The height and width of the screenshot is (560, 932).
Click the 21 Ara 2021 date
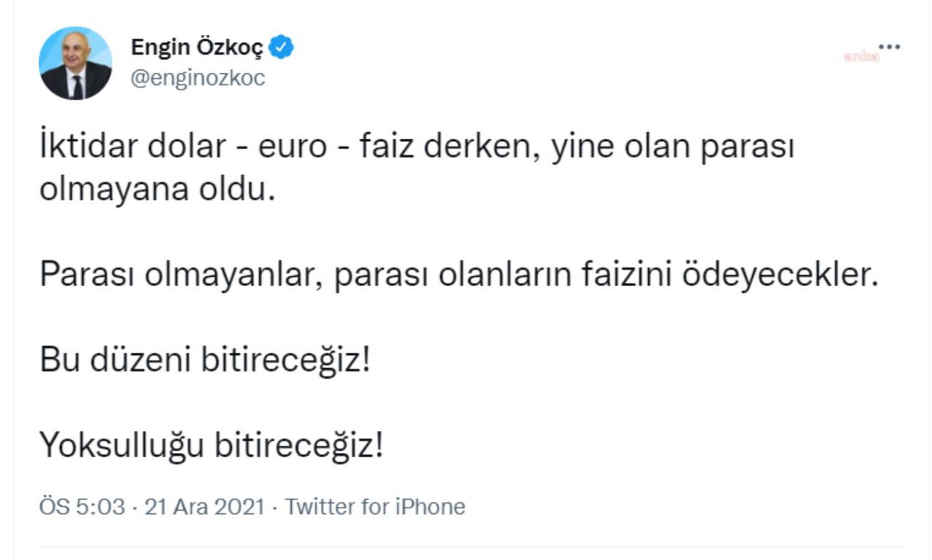point(204,506)
